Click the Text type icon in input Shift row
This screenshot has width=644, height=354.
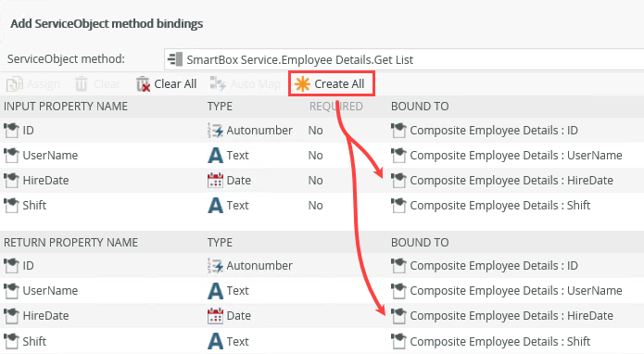point(215,206)
